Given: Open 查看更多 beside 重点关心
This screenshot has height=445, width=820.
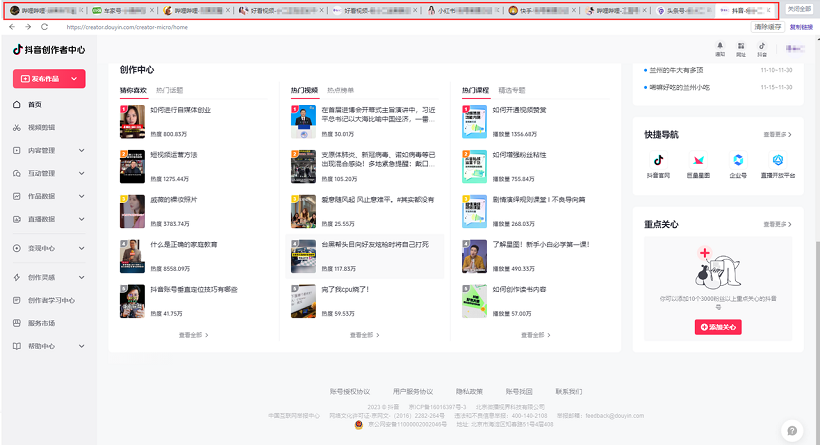Looking at the screenshot, I should pyautogui.click(x=777, y=224).
